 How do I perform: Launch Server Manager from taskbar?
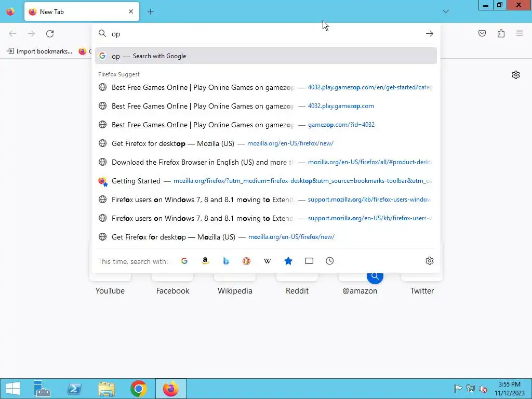[x=42, y=389]
